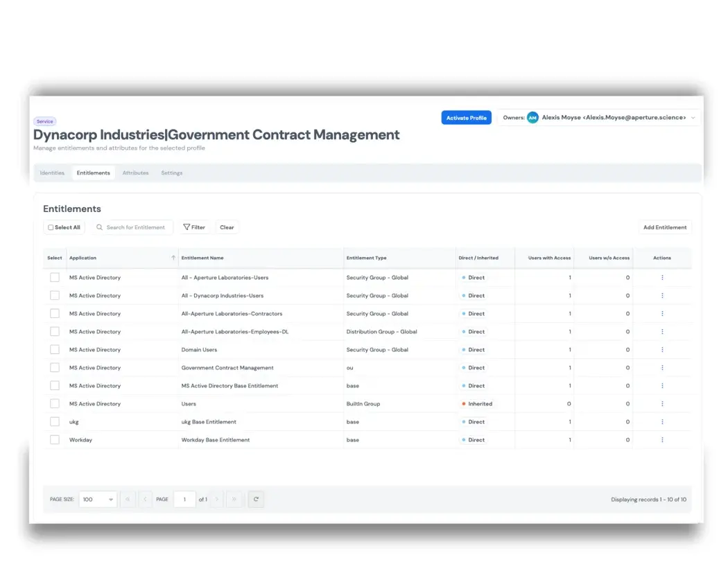Open actions menu for ukg Base Entitlement
Screen dimensions: 728x562
tap(662, 422)
